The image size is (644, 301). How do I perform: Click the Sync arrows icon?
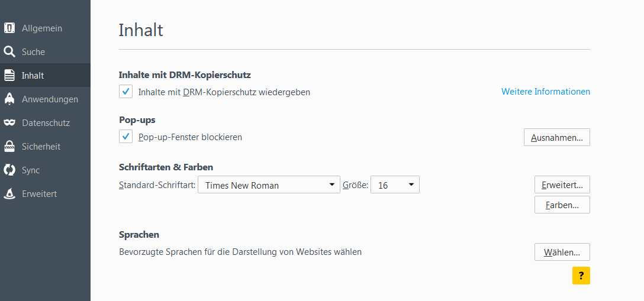tap(9, 170)
